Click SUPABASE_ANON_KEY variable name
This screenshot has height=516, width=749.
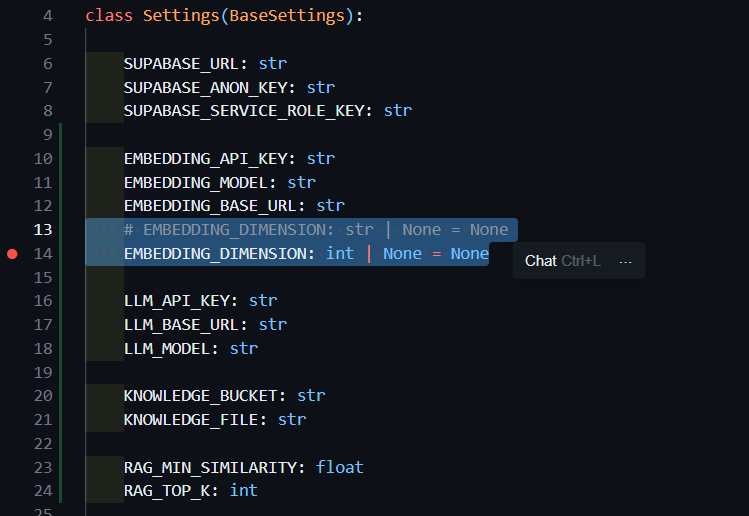tap(205, 87)
